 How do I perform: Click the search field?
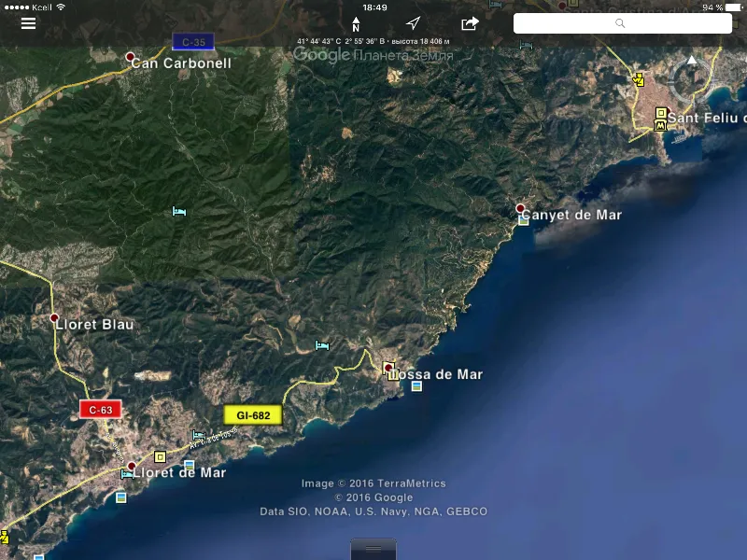tap(622, 23)
